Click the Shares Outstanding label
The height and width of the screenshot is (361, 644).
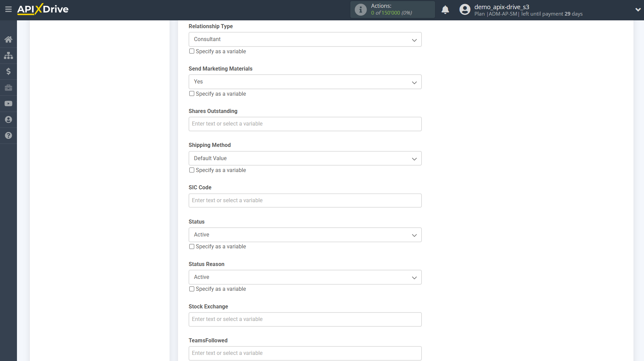click(213, 111)
